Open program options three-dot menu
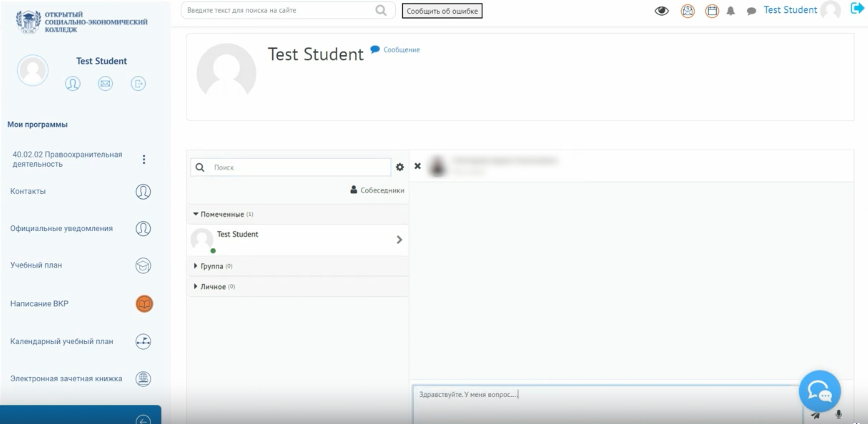The width and height of the screenshot is (868, 424). pos(144,160)
